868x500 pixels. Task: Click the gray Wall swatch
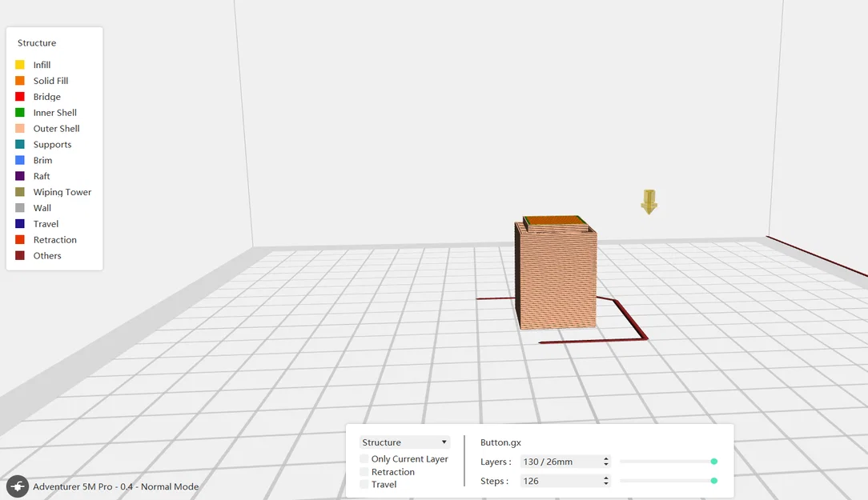point(20,208)
